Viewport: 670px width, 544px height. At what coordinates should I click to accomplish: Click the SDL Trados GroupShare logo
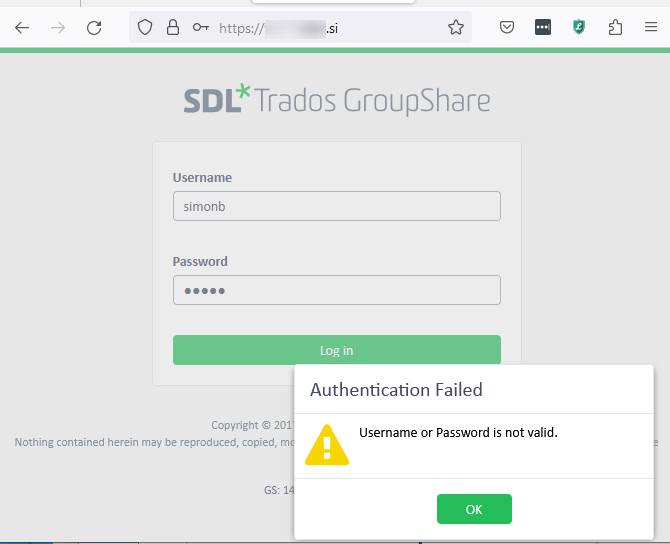[x=337, y=100]
